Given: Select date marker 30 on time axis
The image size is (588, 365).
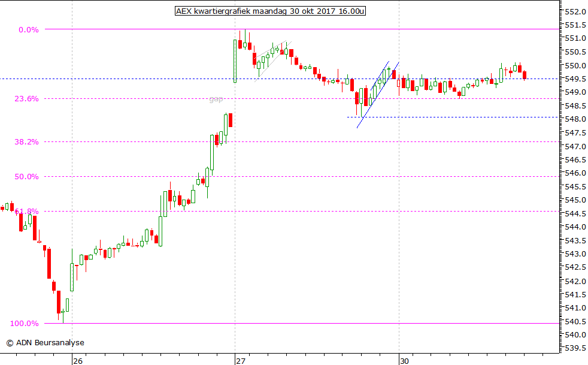Looking at the screenshot, I should click(x=404, y=361).
